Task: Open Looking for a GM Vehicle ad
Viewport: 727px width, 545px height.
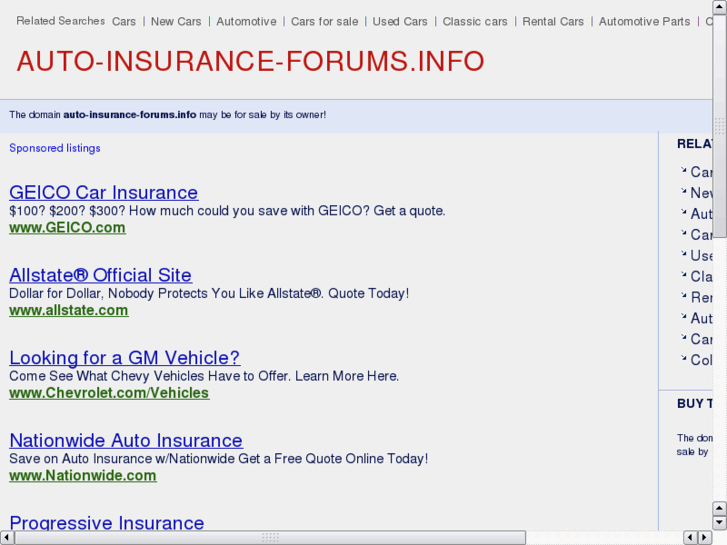Action: point(125,358)
